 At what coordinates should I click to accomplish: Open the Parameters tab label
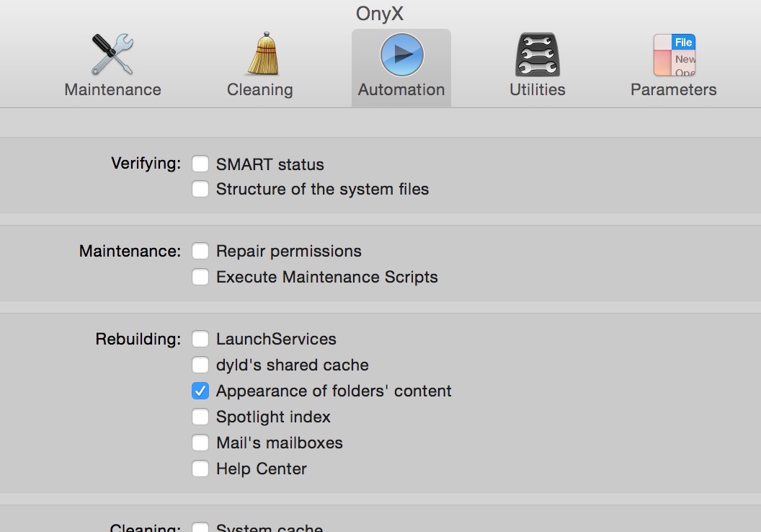(x=674, y=90)
